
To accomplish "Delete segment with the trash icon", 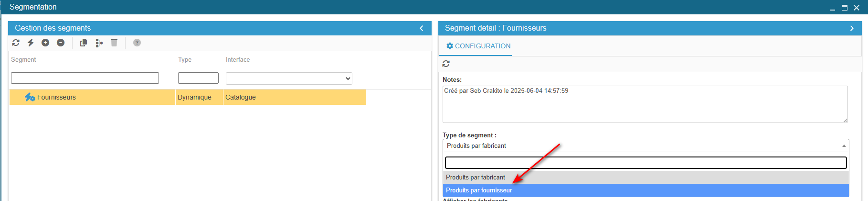I will coord(114,43).
